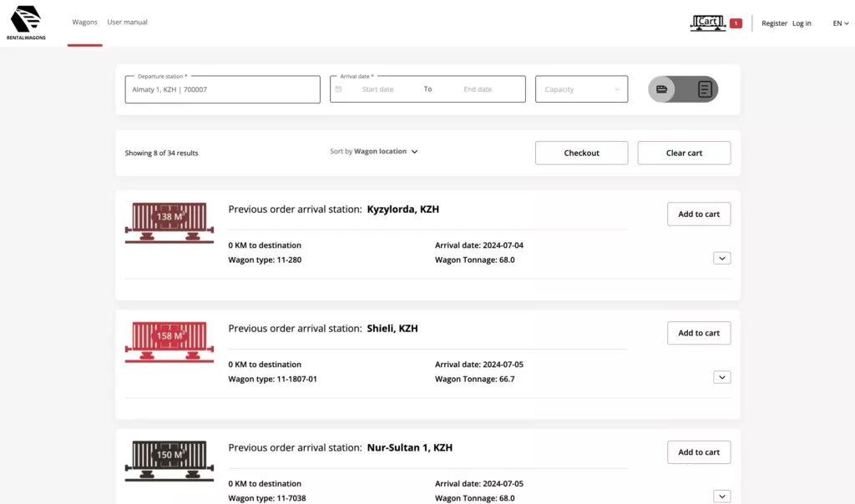Open Sort by Wagon location dropdown
The image size is (855, 504).
click(374, 152)
